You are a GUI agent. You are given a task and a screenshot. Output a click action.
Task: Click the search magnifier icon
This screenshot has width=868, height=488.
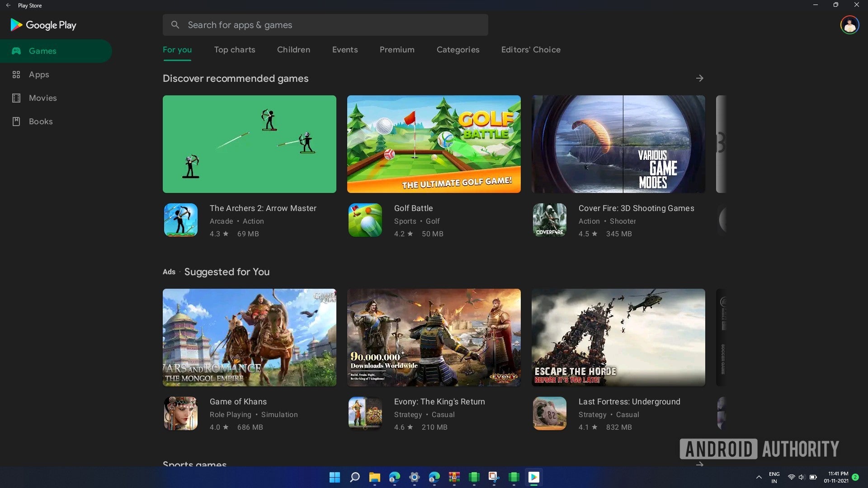point(175,24)
